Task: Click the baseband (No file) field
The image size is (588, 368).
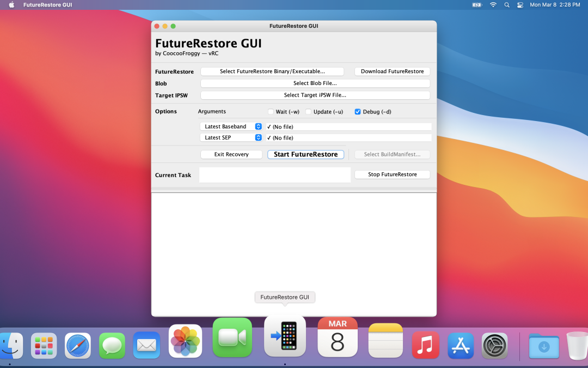Action: tap(349, 126)
